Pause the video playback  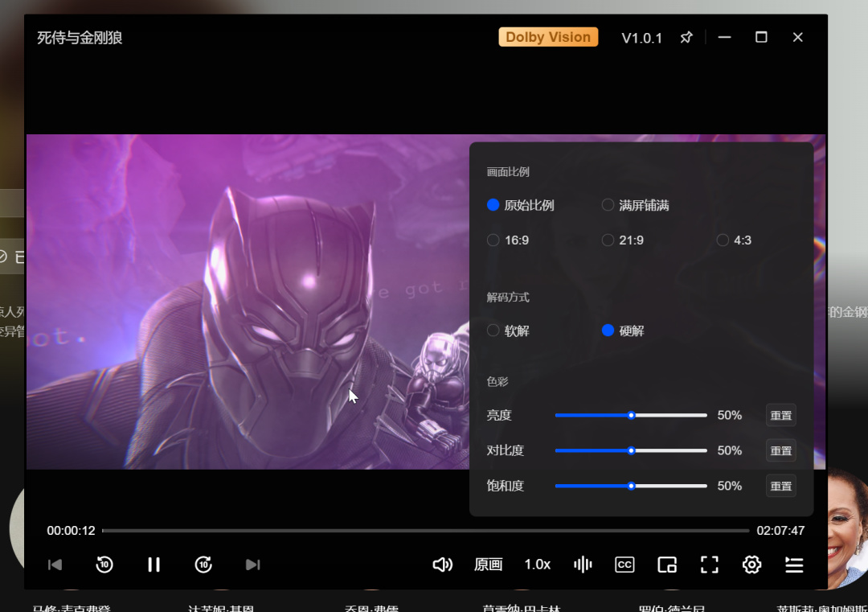coord(154,565)
